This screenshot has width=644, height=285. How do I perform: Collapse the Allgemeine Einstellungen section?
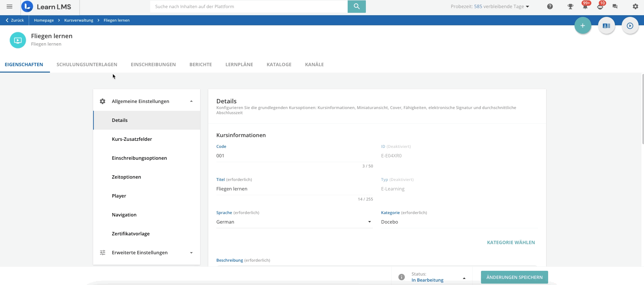(x=191, y=101)
